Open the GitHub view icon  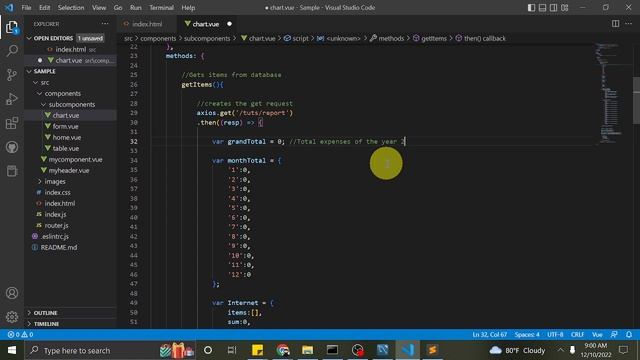click(12, 147)
